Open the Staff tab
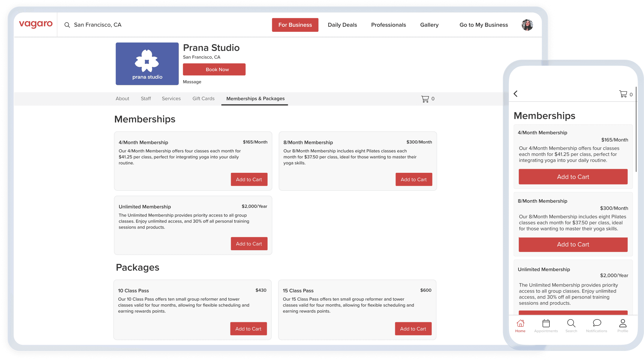Viewport: 644px width, 360px height. click(x=146, y=99)
